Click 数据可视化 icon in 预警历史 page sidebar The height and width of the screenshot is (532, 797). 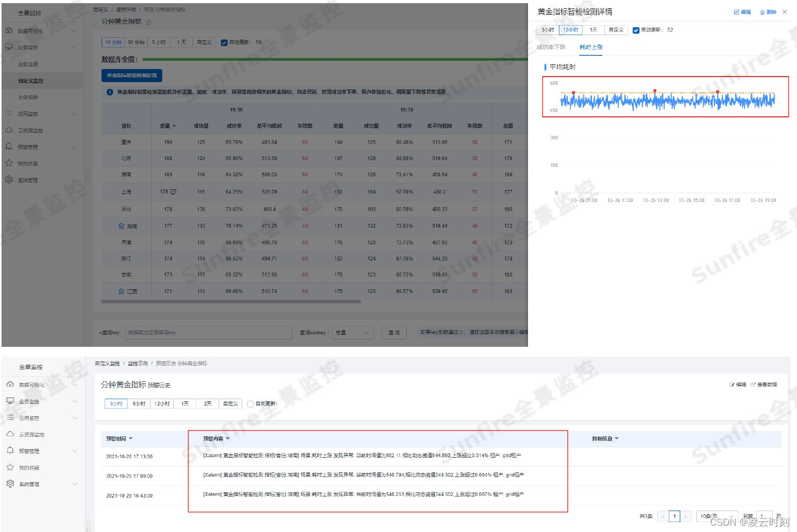[10, 384]
